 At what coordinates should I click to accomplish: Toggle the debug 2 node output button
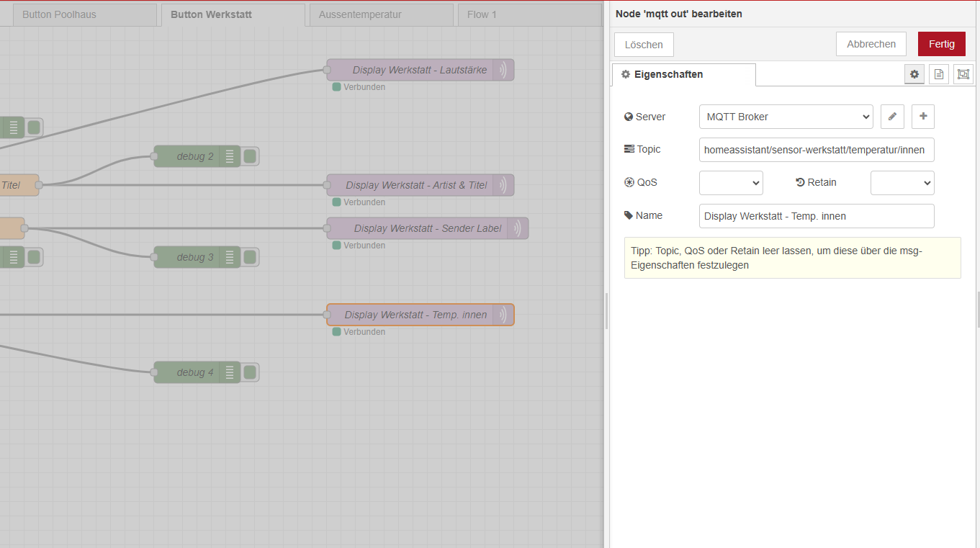point(250,156)
